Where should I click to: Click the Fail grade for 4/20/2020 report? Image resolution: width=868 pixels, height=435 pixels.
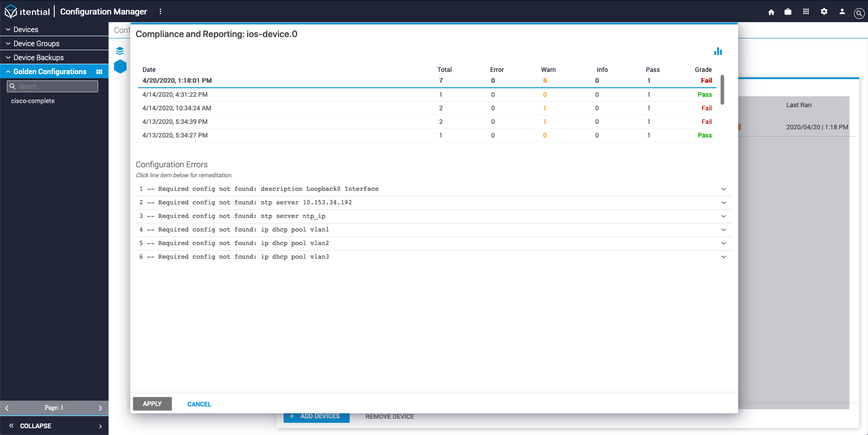[x=707, y=80]
